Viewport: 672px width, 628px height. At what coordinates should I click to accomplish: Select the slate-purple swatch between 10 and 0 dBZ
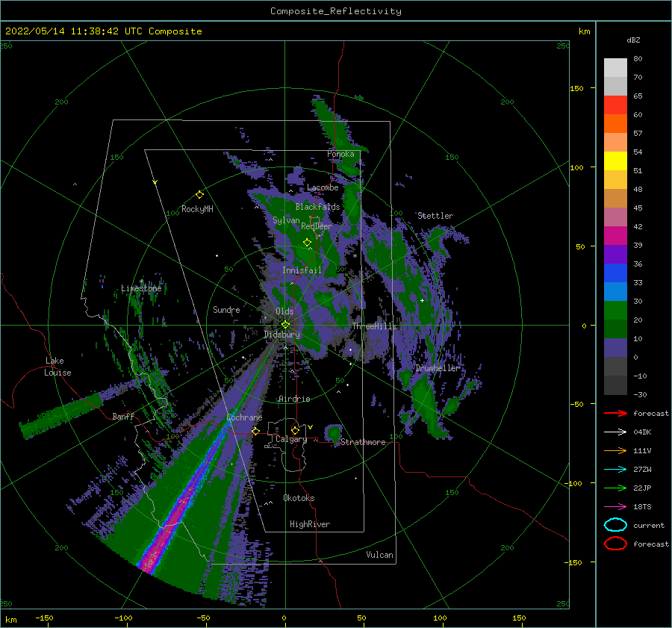615,348
